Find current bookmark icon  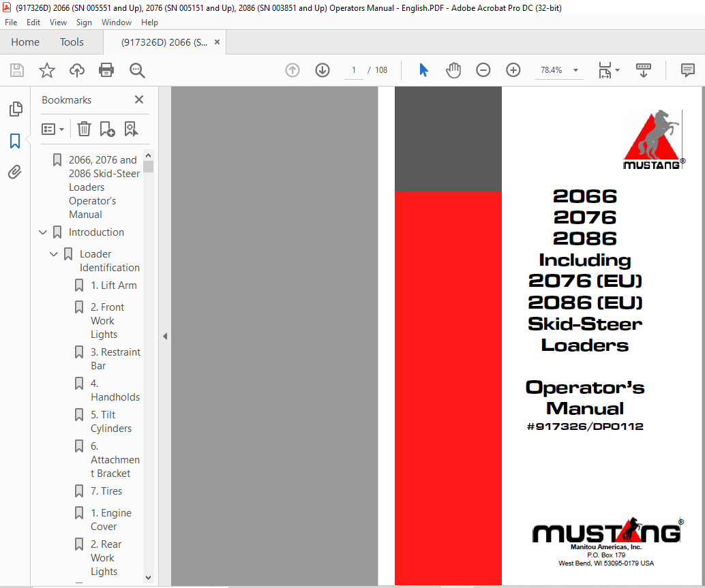pos(132,129)
